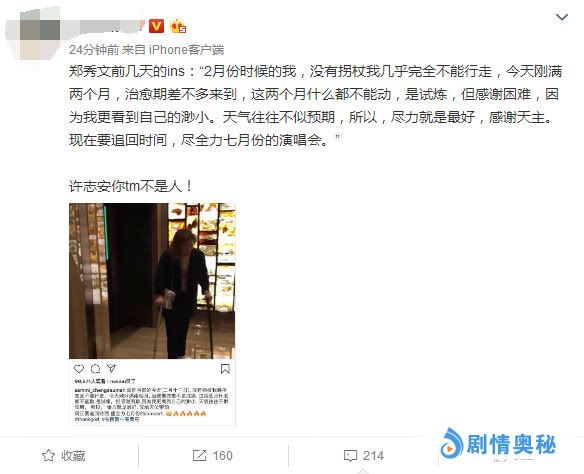This screenshot has height=474, width=584.
Task: Open the 24分钟前 timestamp link
Action: click(94, 50)
